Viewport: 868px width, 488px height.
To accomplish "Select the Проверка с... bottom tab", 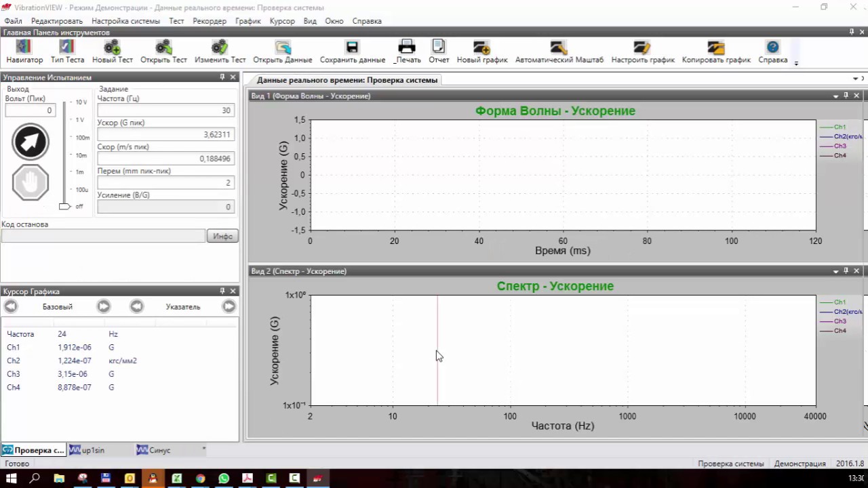I will tap(33, 450).
